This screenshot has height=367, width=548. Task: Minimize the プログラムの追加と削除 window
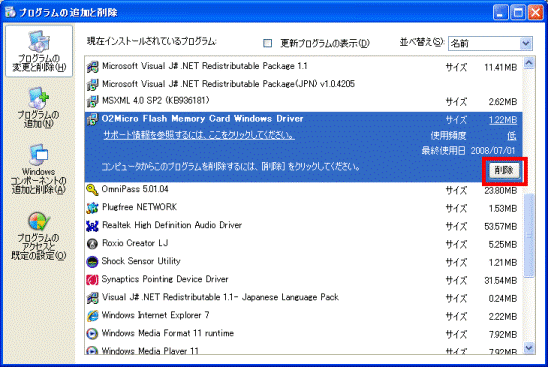pyautogui.click(x=500, y=13)
